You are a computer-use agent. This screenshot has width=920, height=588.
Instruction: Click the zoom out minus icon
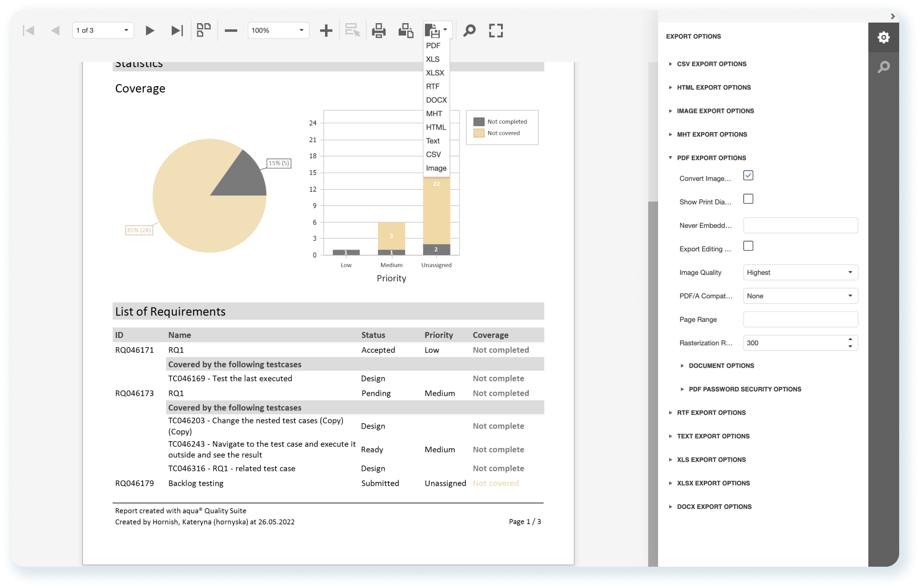coord(231,31)
